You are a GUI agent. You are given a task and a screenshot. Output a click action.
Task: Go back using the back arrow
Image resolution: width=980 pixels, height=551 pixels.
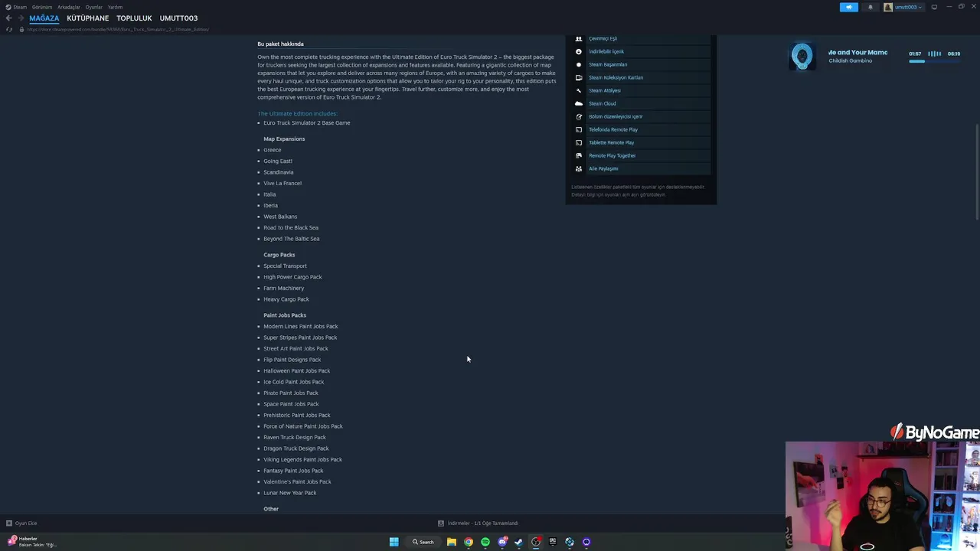(8, 18)
